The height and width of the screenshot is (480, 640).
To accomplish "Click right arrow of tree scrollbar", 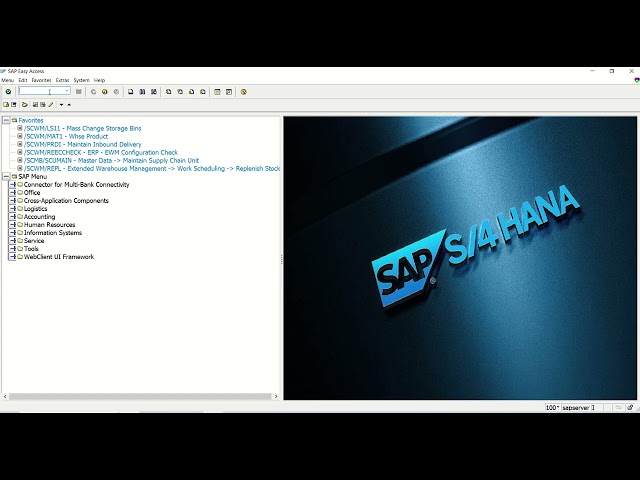I will coord(276,396).
